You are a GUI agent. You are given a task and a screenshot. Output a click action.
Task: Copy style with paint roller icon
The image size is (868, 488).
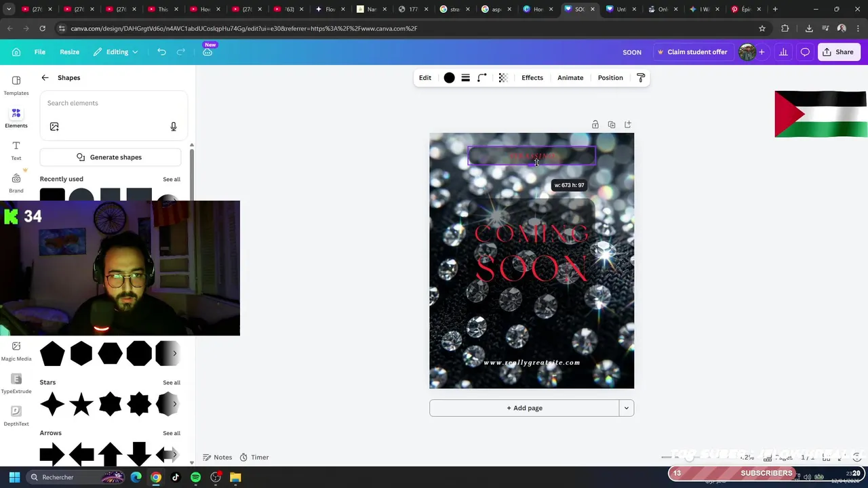coord(641,78)
